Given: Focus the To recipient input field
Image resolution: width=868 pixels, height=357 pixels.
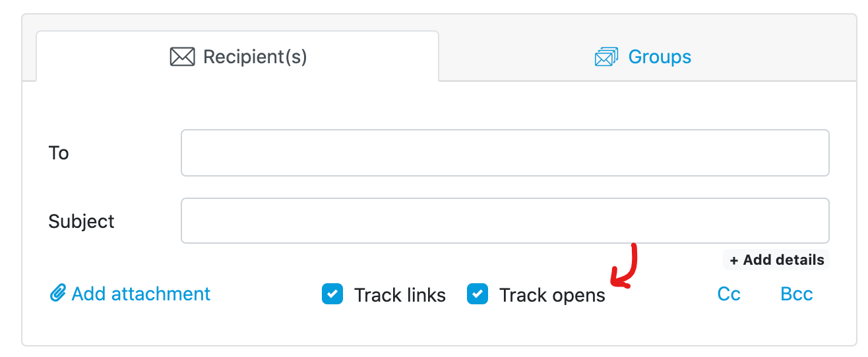Looking at the screenshot, I should point(505,153).
